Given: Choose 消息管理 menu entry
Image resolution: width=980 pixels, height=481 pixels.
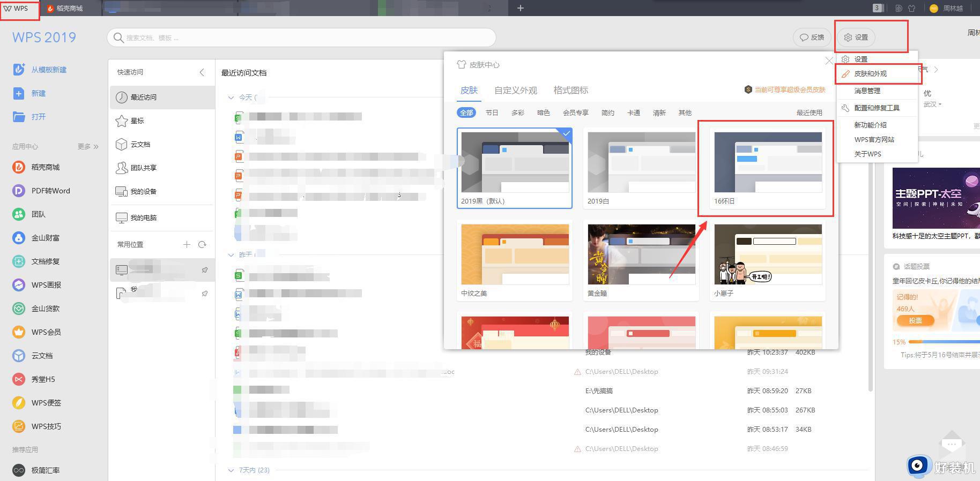Looking at the screenshot, I should click(x=877, y=91).
